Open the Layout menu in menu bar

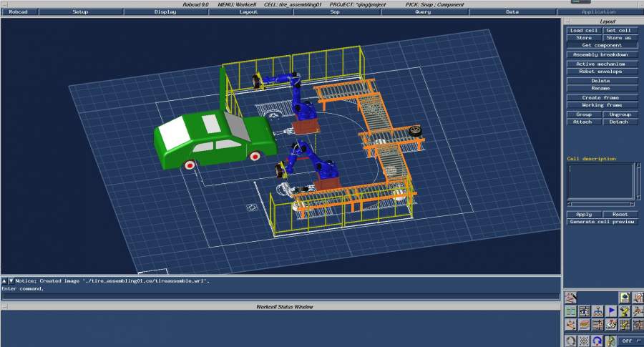(x=248, y=12)
